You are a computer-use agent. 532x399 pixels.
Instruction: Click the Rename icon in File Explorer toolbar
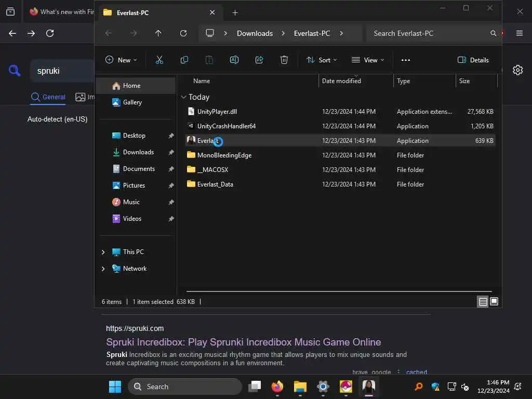coord(234,60)
